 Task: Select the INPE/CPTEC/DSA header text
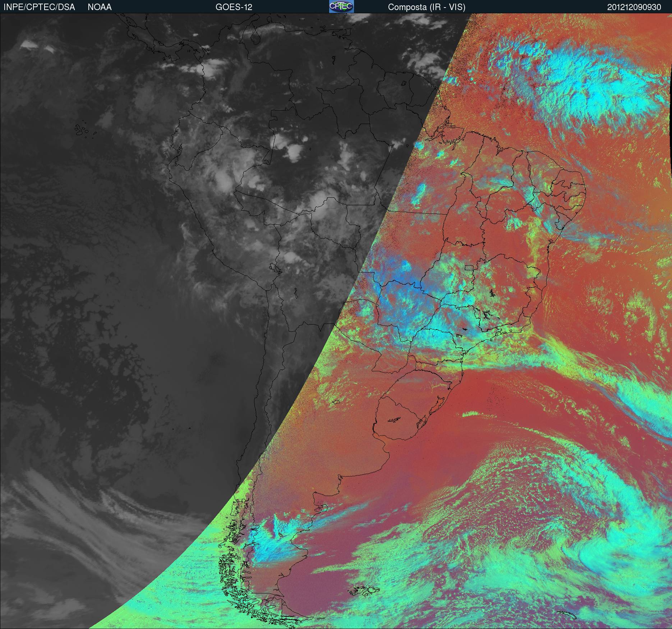click(x=39, y=7)
